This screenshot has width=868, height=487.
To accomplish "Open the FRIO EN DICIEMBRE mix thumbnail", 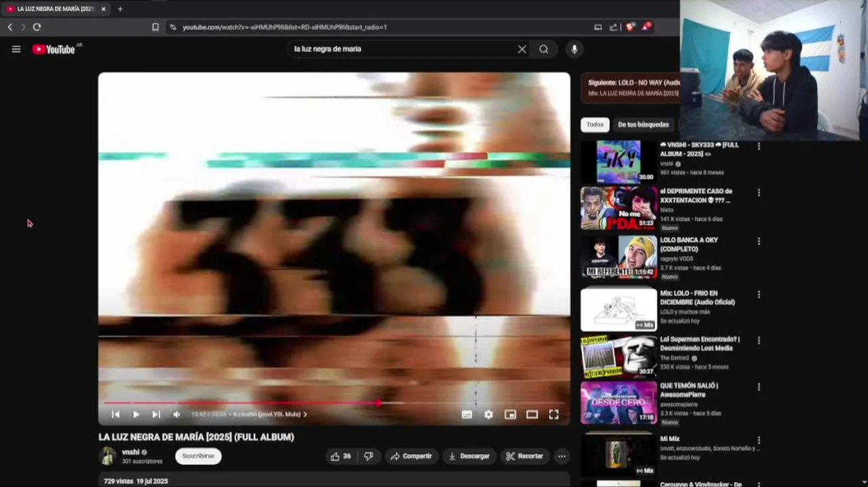I will (619, 310).
